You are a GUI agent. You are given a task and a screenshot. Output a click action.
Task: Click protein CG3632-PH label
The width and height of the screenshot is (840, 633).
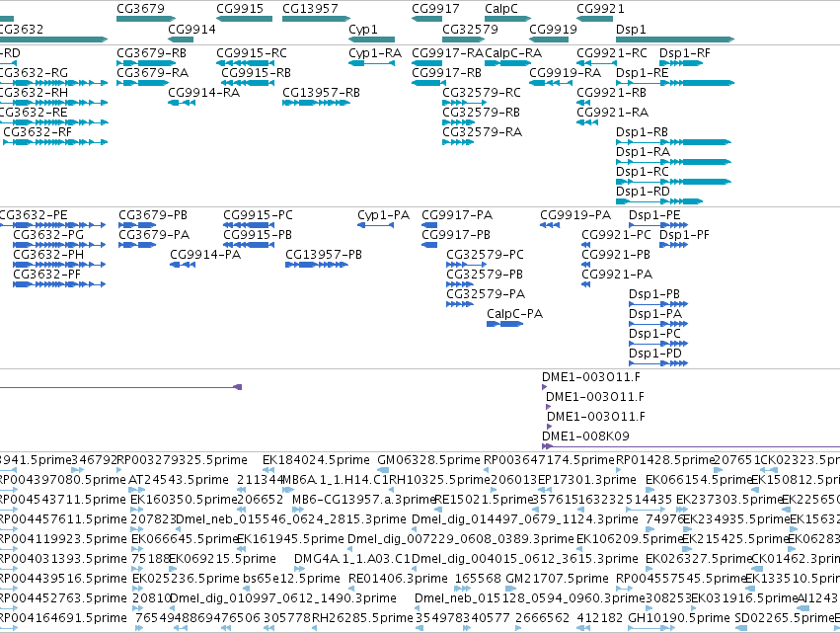pyautogui.click(x=48, y=255)
